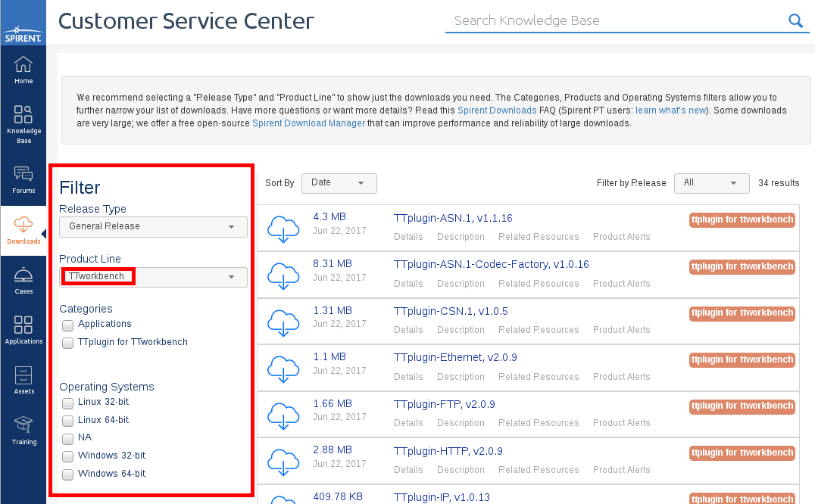Click the "34 results" count text
Viewport: 815px width, 504px height.
pyautogui.click(x=779, y=183)
